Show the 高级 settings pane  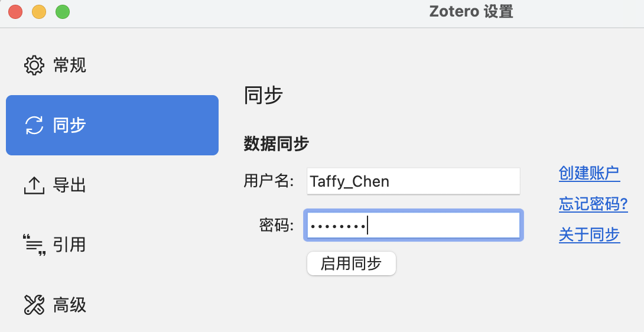tap(70, 305)
